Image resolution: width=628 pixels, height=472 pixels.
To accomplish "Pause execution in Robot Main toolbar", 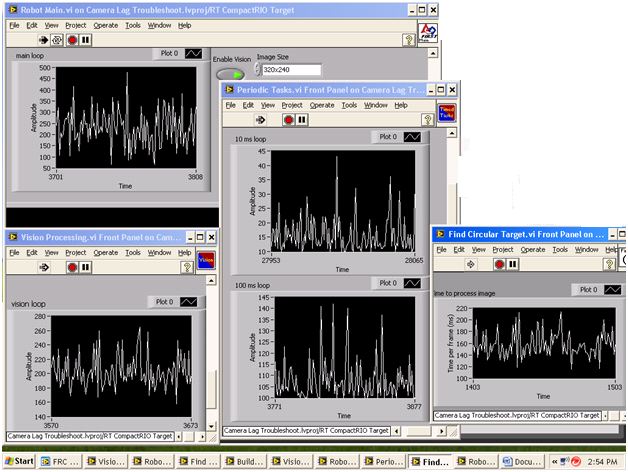I will pyautogui.click(x=85, y=40).
